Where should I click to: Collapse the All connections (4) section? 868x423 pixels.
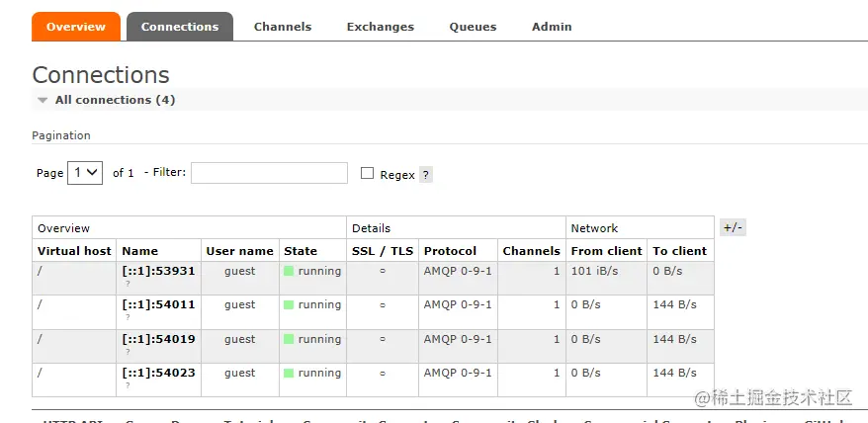43,100
